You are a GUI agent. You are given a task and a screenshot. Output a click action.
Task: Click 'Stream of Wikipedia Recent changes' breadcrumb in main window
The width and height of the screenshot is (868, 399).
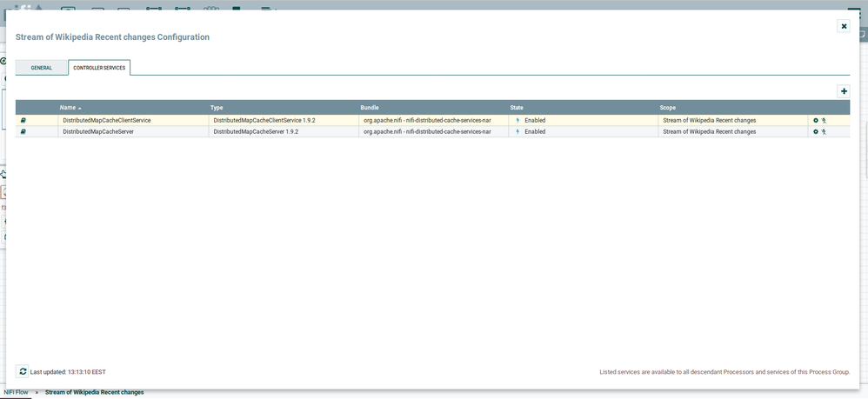pyautogui.click(x=94, y=392)
